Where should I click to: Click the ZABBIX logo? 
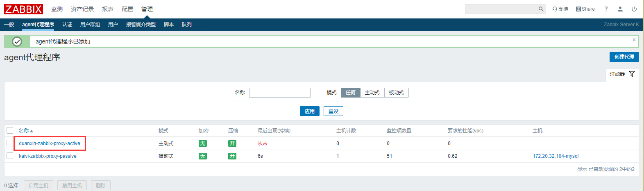(x=23, y=9)
